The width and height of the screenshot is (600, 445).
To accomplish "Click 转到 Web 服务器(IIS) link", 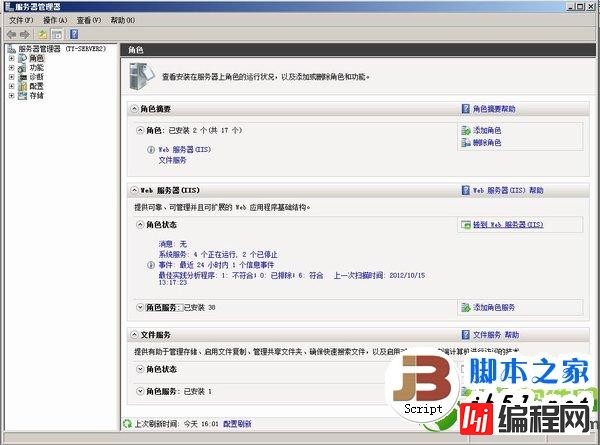I will click(x=508, y=225).
